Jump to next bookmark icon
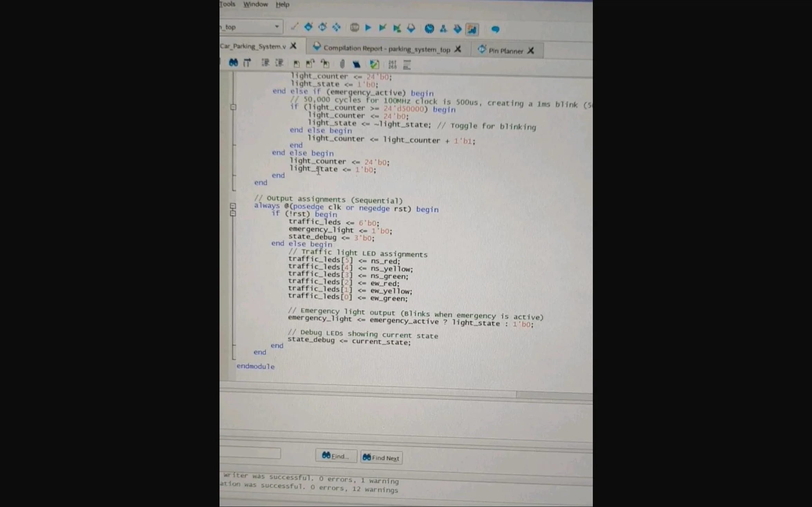The image size is (812, 507). pos(310,64)
